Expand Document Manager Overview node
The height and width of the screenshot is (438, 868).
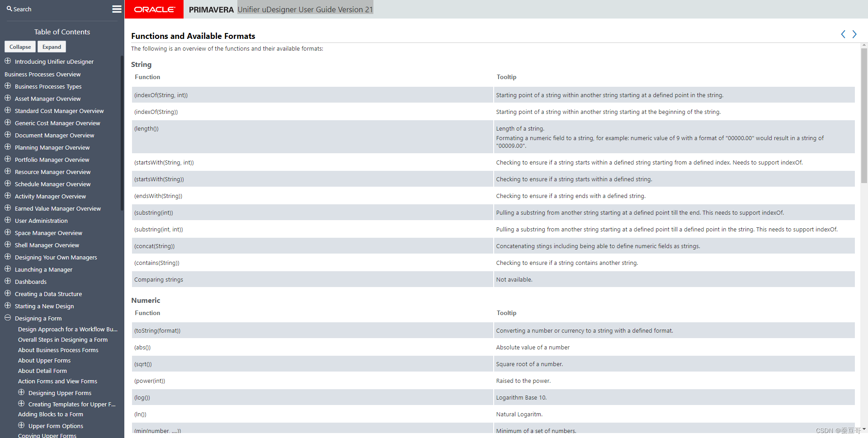8,135
